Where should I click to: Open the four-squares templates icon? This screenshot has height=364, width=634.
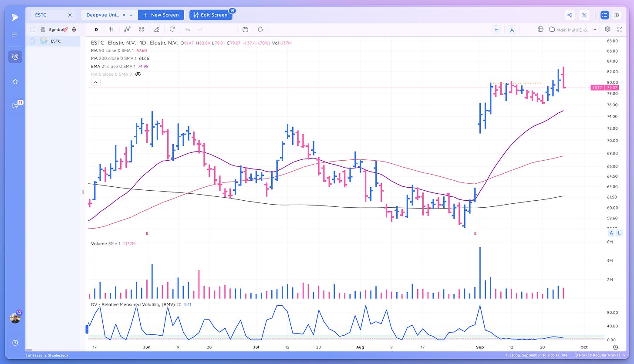(142, 30)
